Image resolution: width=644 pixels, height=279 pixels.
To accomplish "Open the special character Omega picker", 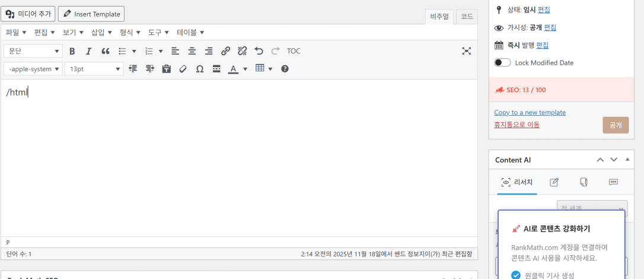I will click(200, 69).
